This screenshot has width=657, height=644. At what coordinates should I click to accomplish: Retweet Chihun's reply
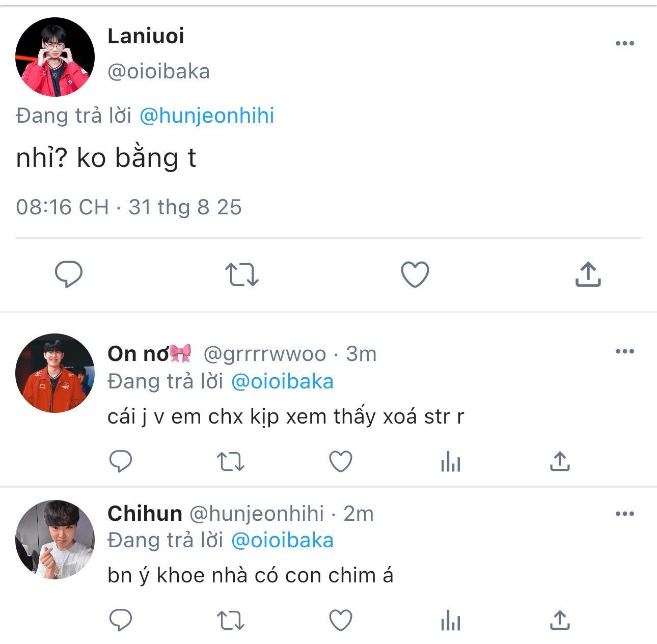click(230, 621)
